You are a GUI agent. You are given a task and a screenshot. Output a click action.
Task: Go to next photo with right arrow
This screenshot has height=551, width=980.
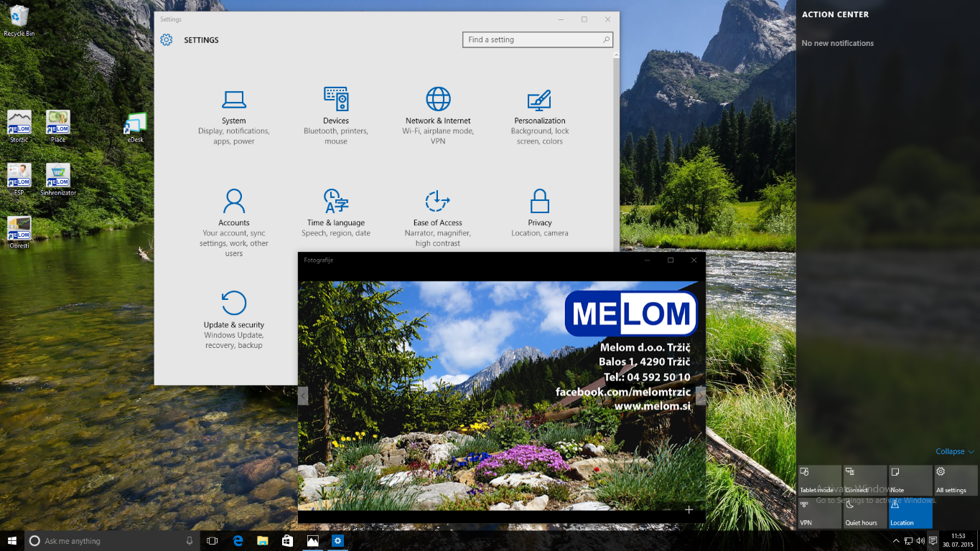click(x=700, y=395)
